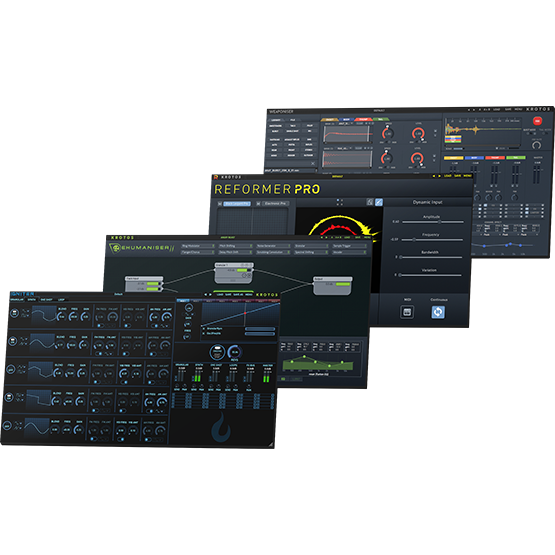
Task: Select the yellow Onset mixer channel label in Weaponiser
Action: tap(453, 158)
